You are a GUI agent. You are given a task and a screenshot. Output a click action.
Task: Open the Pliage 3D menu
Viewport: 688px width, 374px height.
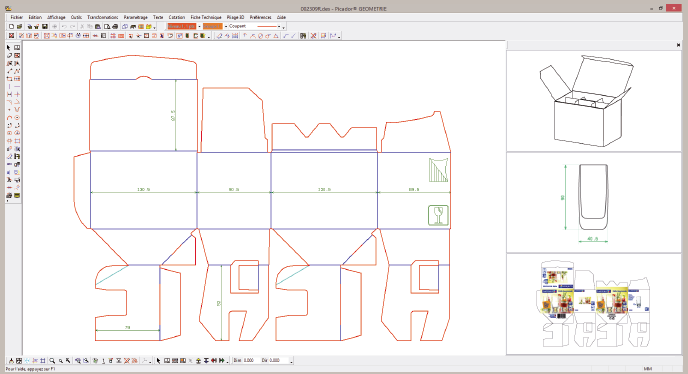point(236,17)
